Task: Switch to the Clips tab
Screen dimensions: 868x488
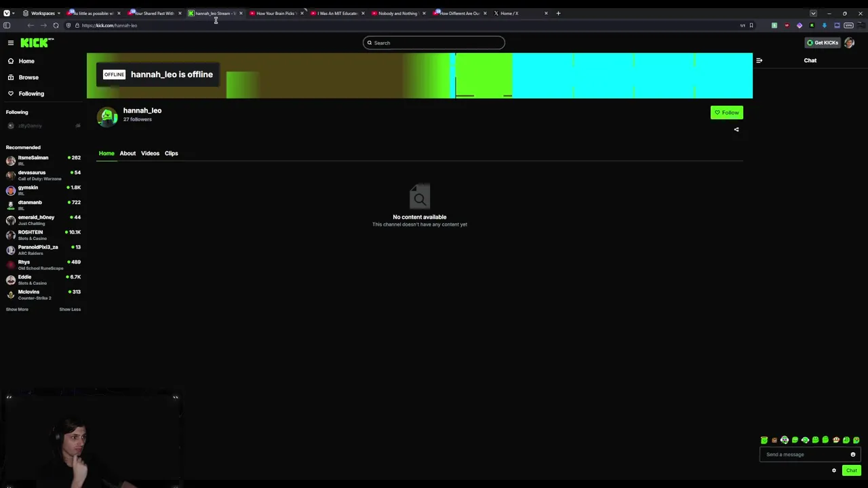Action: coord(171,153)
